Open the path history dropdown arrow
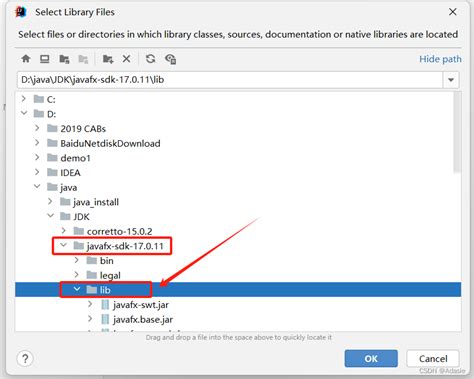 [x=451, y=80]
